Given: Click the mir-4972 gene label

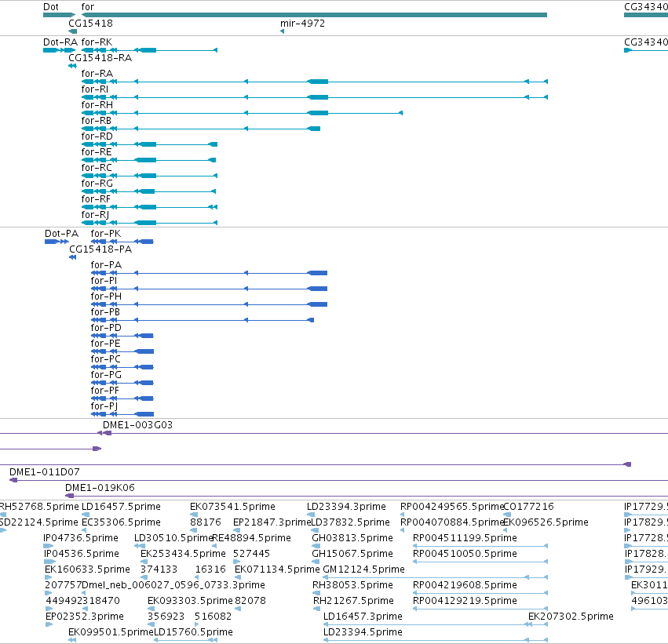Looking at the screenshot, I should pyautogui.click(x=302, y=24).
